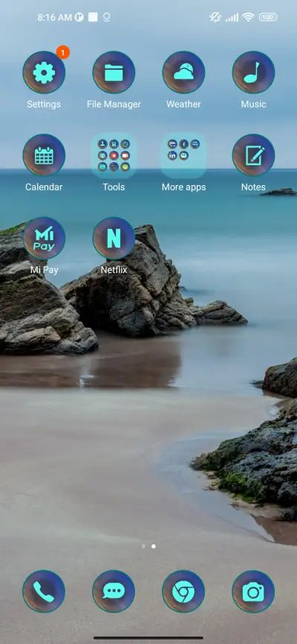Switch to the first home screen page dot
Image resolution: width=297 pixels, height=644 pixels.
(143, 547)
